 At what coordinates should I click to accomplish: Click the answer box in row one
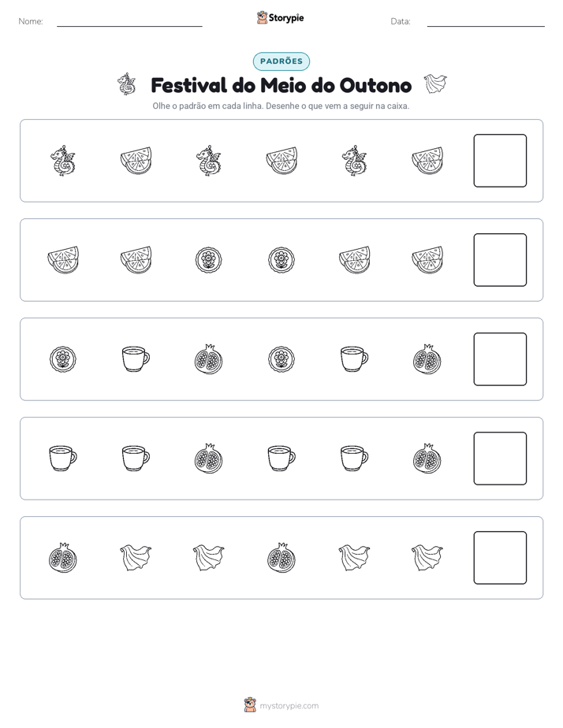tap(500, 161)
